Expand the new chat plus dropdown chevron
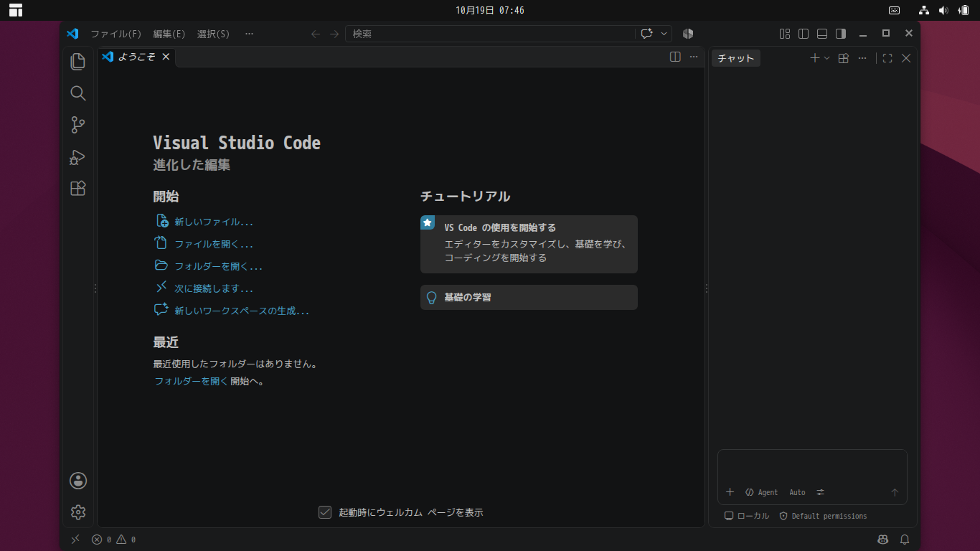Viewport: 980px width, 551px height. coord(826,58)
